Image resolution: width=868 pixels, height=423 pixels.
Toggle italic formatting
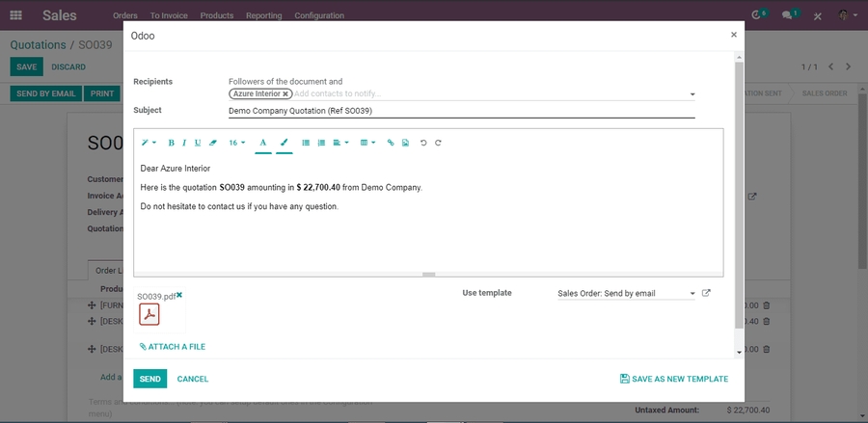coord(184,143)
